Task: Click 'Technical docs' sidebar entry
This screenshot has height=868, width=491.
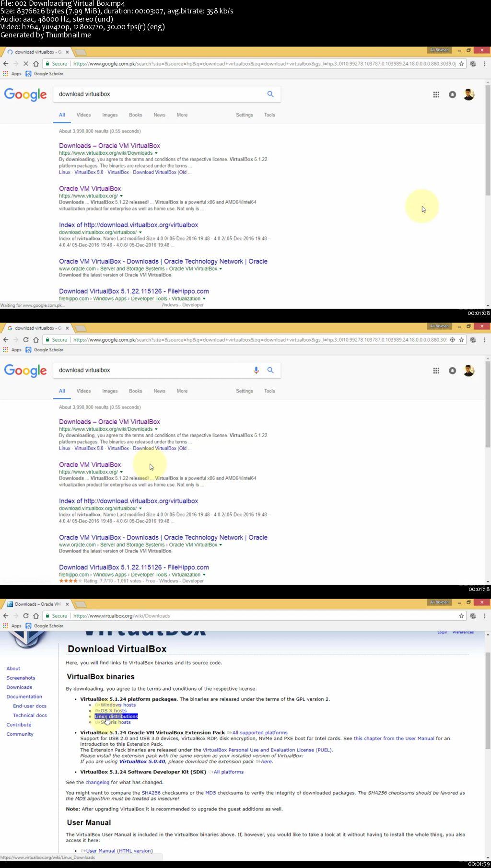Action: [30, 715]
